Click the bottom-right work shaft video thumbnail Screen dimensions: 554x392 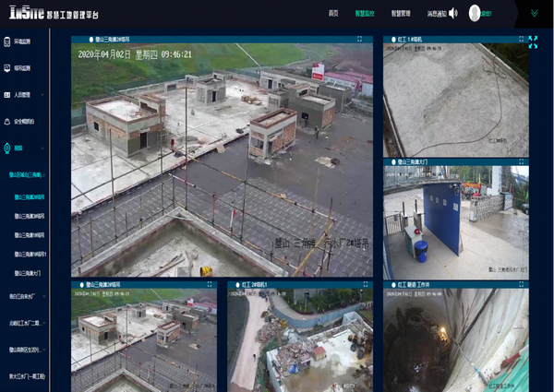click(456, 341)
